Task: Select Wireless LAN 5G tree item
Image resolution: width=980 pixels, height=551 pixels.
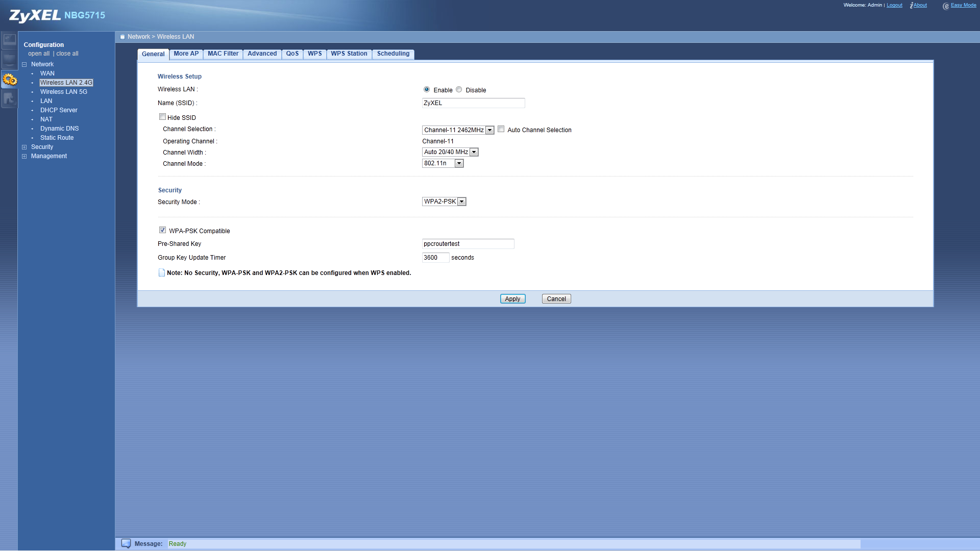Action: pos(64,92)
